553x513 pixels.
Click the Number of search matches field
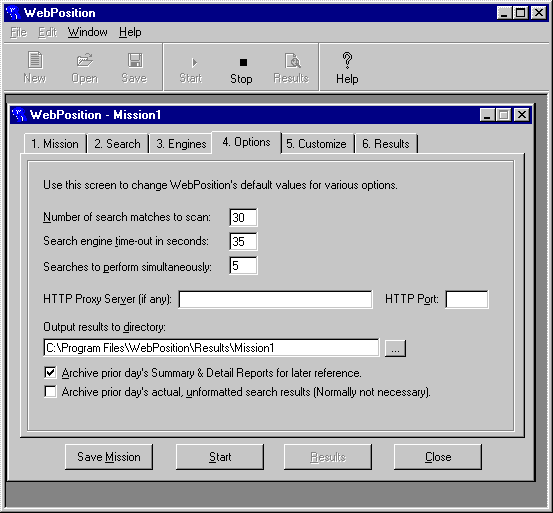coord(243,218)
